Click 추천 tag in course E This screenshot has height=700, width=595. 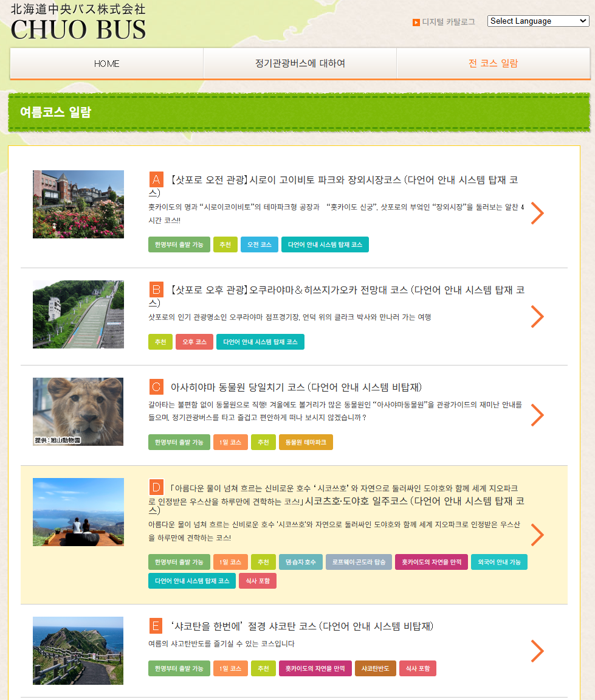(263, 668)
